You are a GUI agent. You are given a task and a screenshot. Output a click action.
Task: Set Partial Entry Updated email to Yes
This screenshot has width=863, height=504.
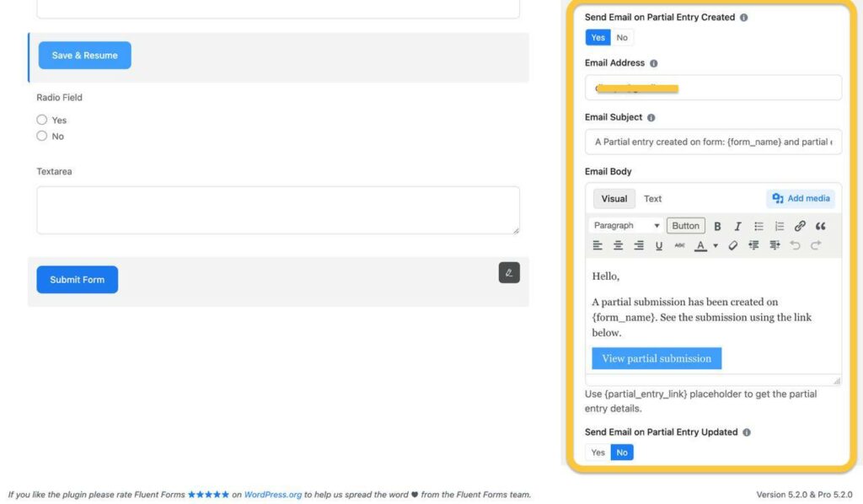(598, 453)
